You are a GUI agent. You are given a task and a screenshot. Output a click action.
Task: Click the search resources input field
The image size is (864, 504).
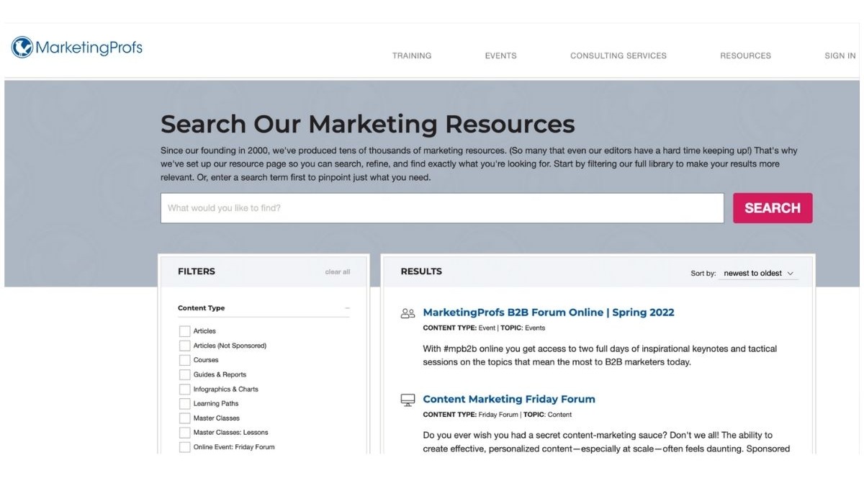point(442,208)
